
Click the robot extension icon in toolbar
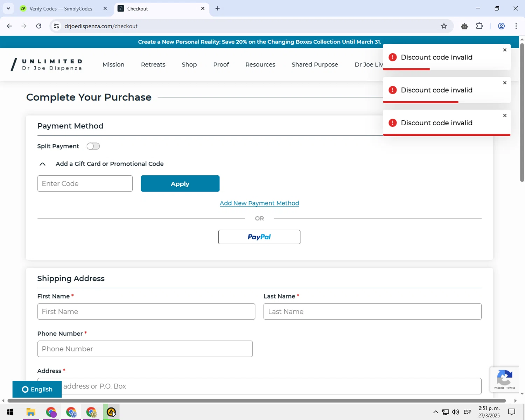[464, 26]
